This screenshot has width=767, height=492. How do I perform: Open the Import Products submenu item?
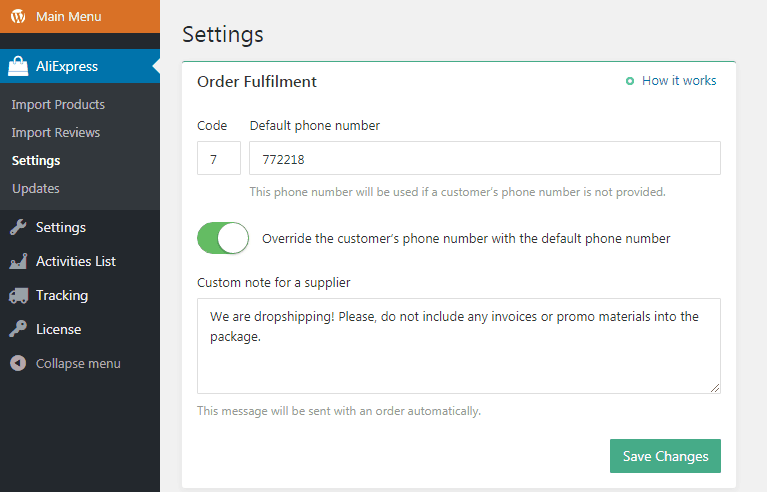tap(58, 104)
